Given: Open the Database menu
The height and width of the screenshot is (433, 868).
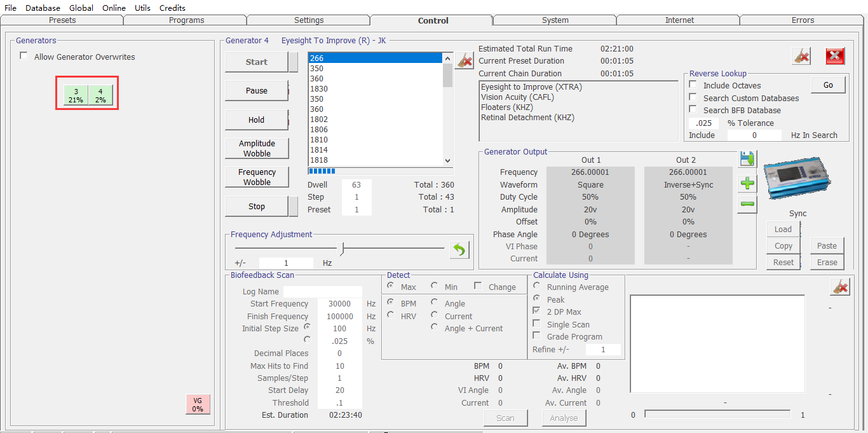Looking at the screenshot, I should 43,8.
